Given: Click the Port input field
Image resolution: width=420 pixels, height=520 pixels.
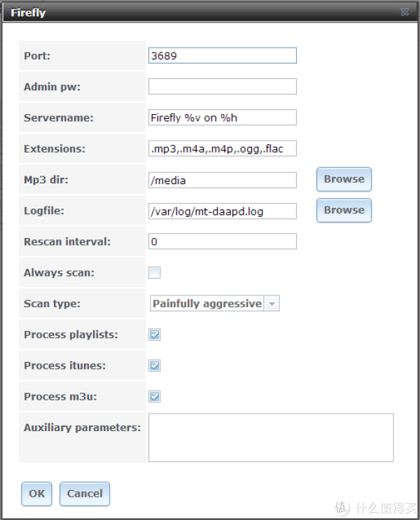Looking at the screenshot, I should (x=222, y=55).
